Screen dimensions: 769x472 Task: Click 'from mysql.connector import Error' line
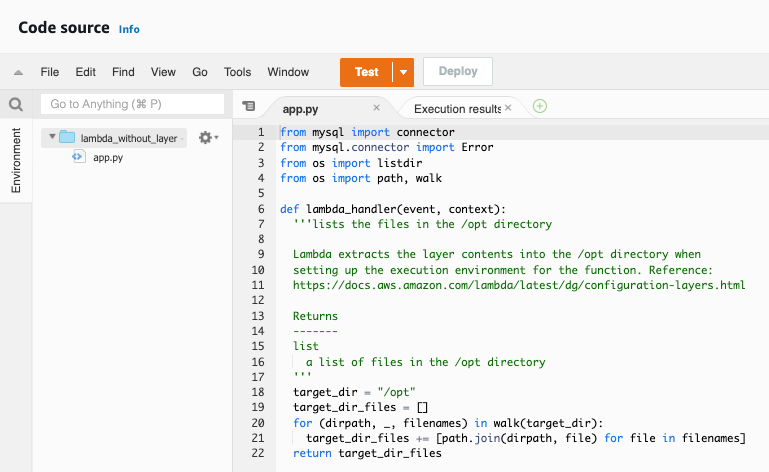(x=386, y=147)
